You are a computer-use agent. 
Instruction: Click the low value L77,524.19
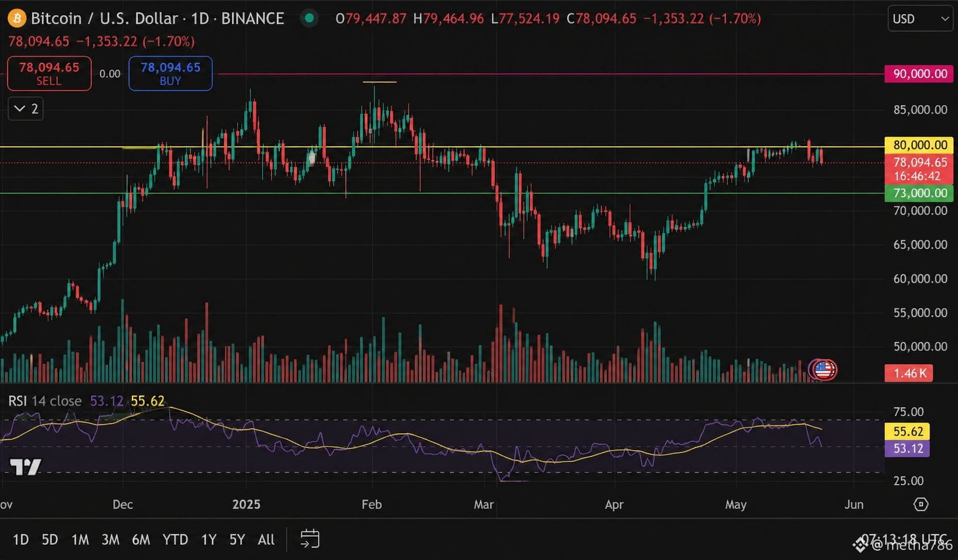point(525,19)
